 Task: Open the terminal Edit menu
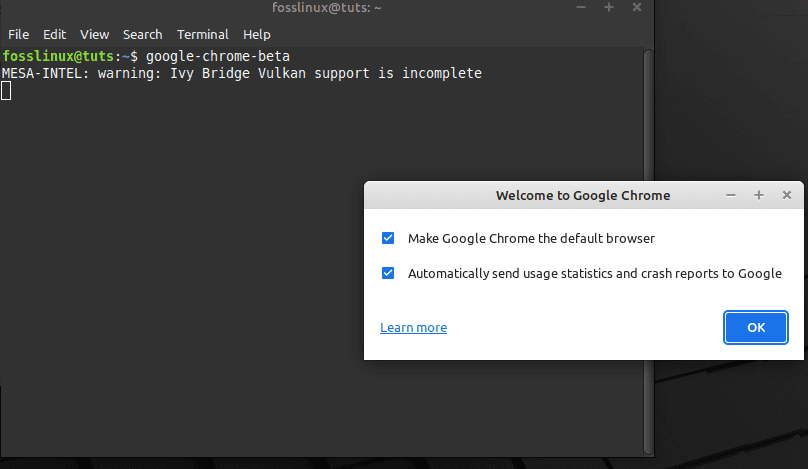pyautogui.click(x=54, y=35)
